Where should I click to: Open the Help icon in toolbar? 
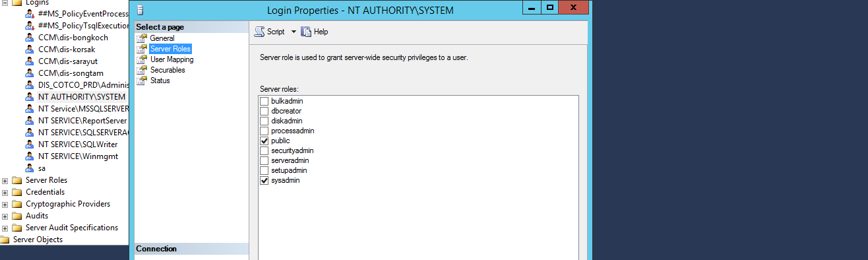306,32
